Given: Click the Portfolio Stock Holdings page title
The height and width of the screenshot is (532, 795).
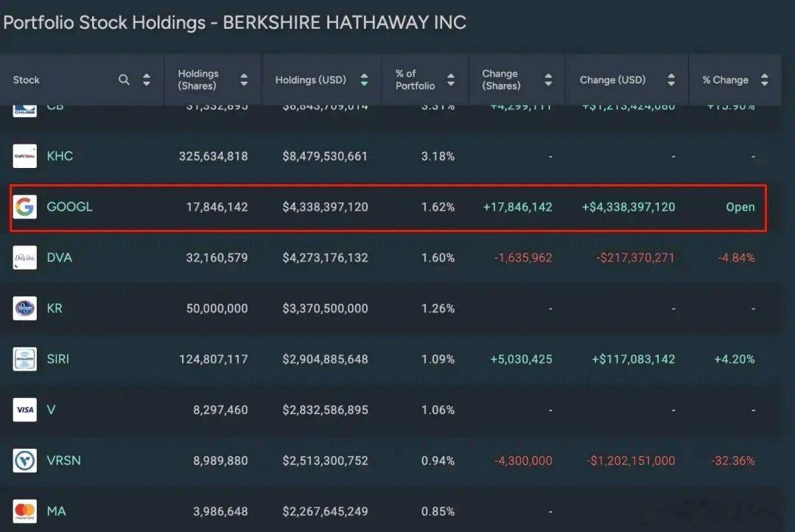Looking at the screenshot, I should [x=235, y=23].
